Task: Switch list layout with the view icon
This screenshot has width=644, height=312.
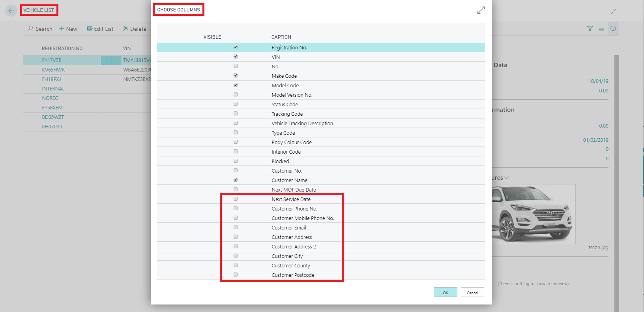Action: pos(601,28)
